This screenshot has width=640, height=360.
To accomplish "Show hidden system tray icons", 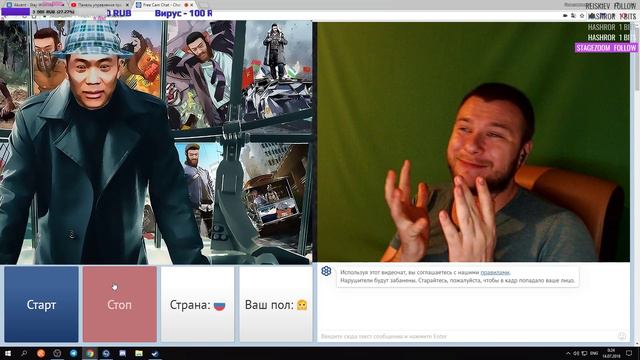I will pyautogui.click(x=568, y=353).
